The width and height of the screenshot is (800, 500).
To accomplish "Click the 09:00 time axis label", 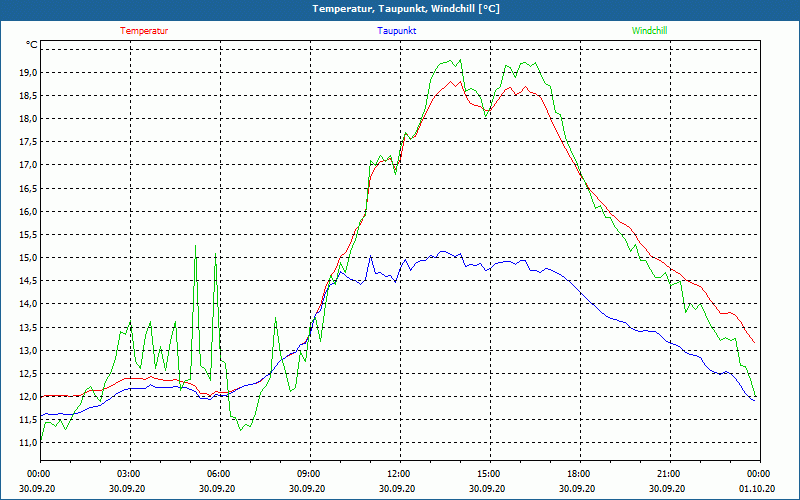I will [x=309, y=474].
